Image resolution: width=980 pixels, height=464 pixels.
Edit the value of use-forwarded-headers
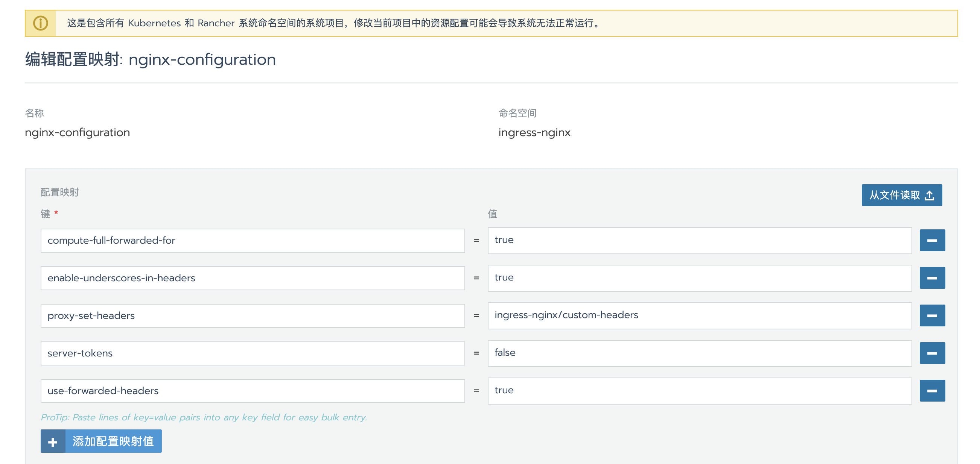pyautogui.click(x=700, y=391)
